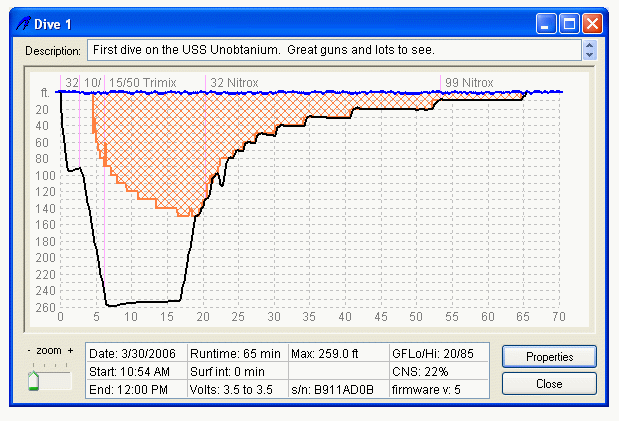Screen dimensions: 619x421
Task: Click the minus sign beside zoom
Action: click(29, 351)
